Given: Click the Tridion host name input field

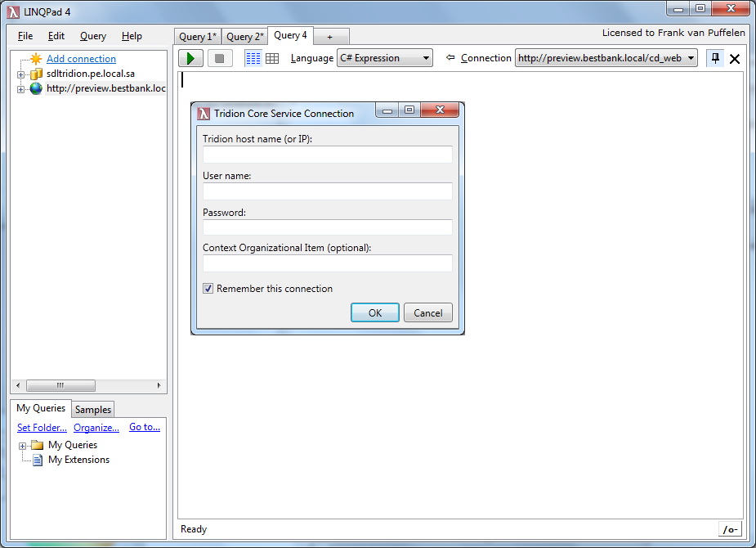Looking at the screenshot, I should [327, 155].
